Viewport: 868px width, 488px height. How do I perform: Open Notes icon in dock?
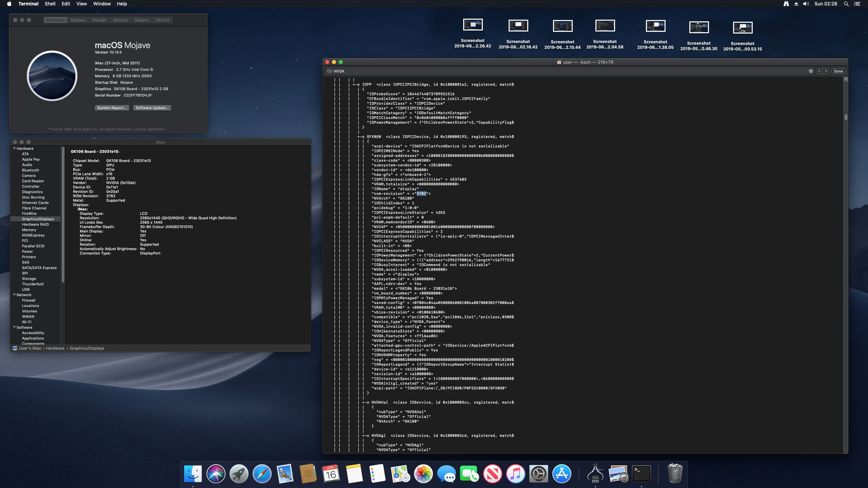click(x=354, y=473)
